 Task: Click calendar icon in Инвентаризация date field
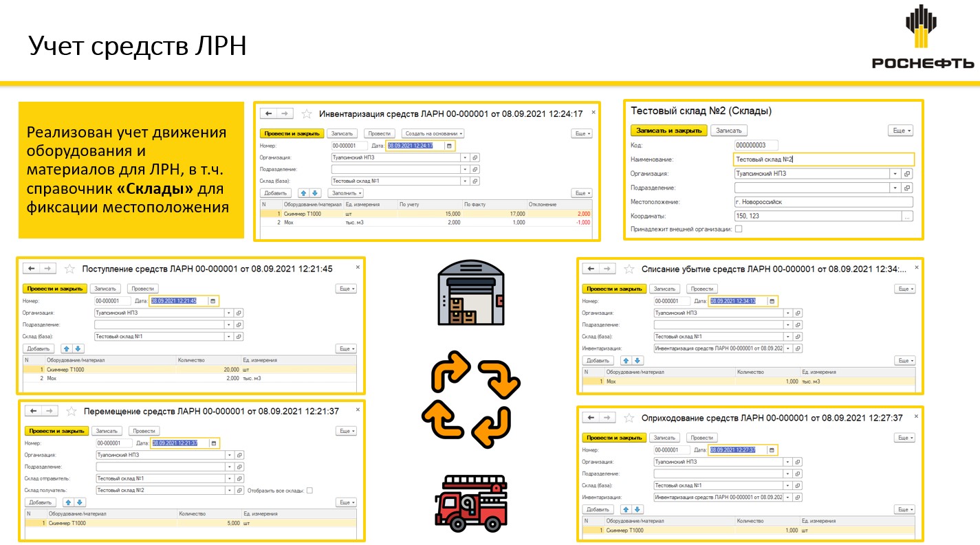[449, 146]
